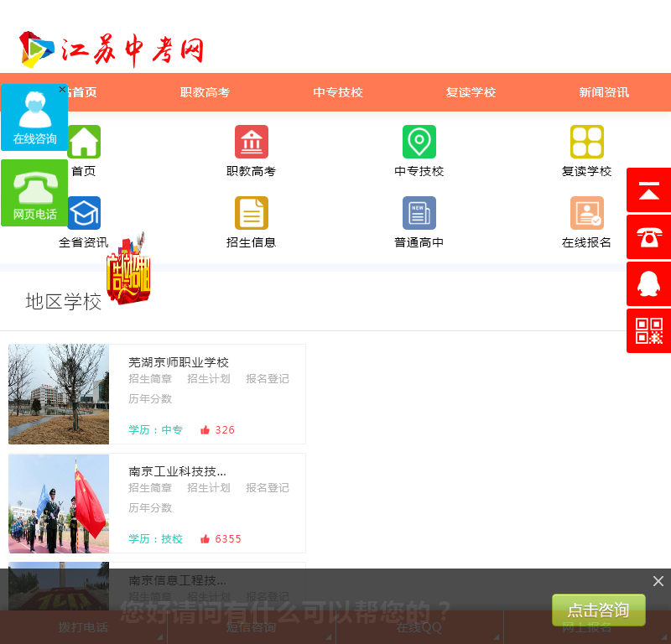Click the newspaper 普通高中 icon

coord(419,213)
